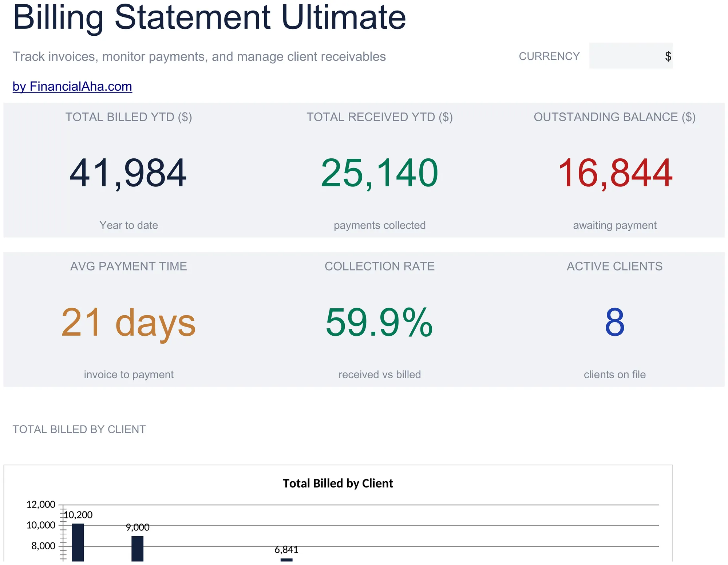Click the 8,000 axis label
728x565 pixels.
[43, 546]
